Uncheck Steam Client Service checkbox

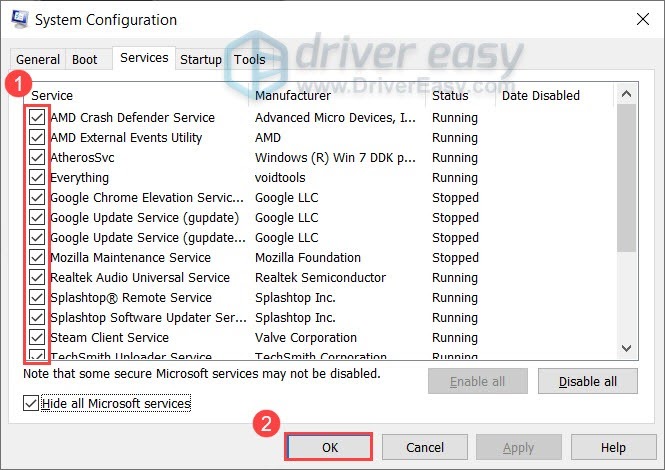tap(37, 338)
